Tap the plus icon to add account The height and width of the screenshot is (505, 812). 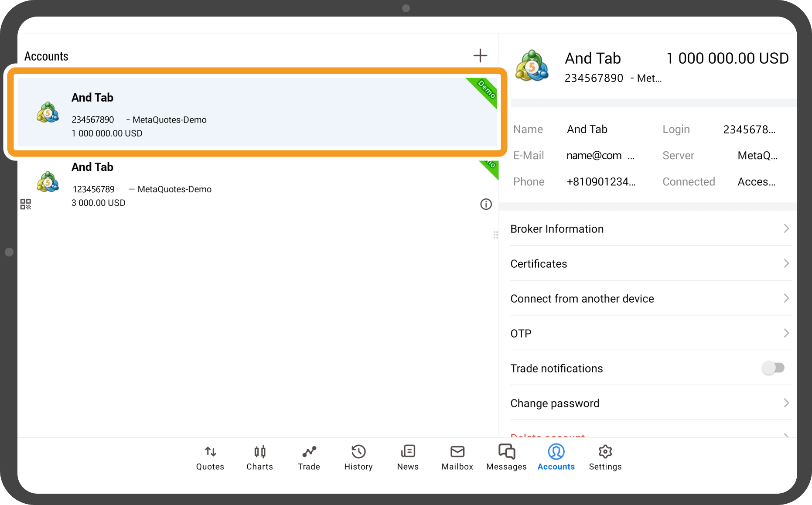pyautogui.click(x=480, y=55)
